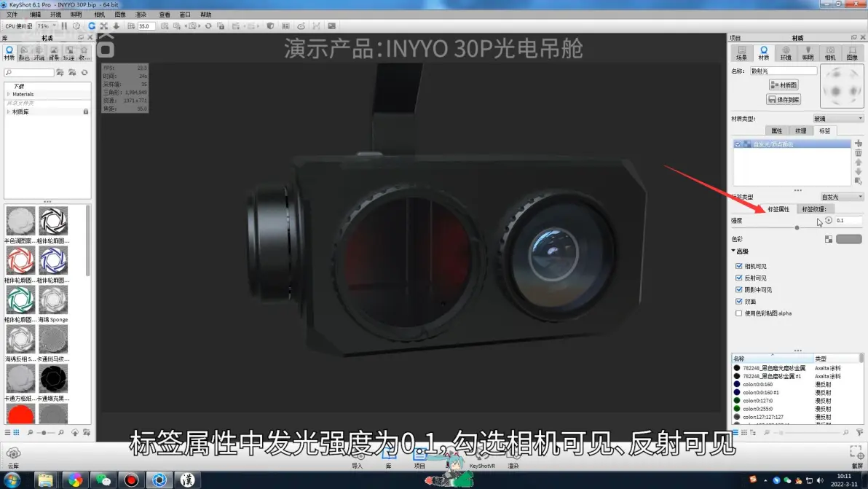Viewport: 868px width, 489px height.
Task: Click the 名称 material name field
Action: coord(784,71)
